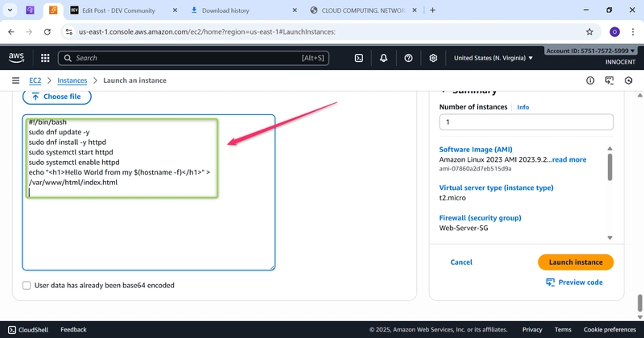Go to Instances in the breadcrumb
This screenshot has width=644, height=338.
click(72, 80)
